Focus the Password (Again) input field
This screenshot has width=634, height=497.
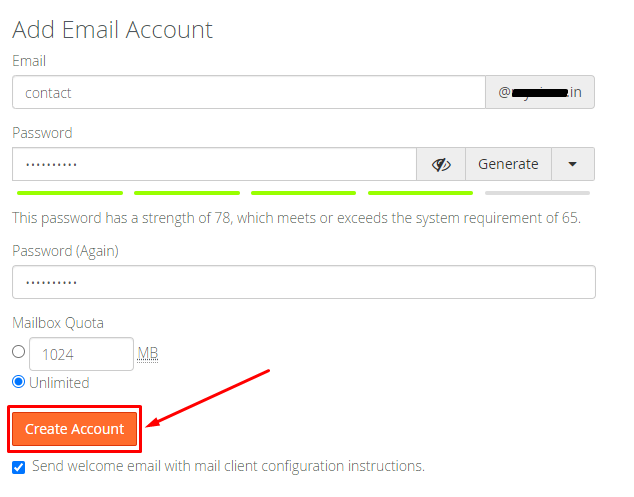pos(304,282)
